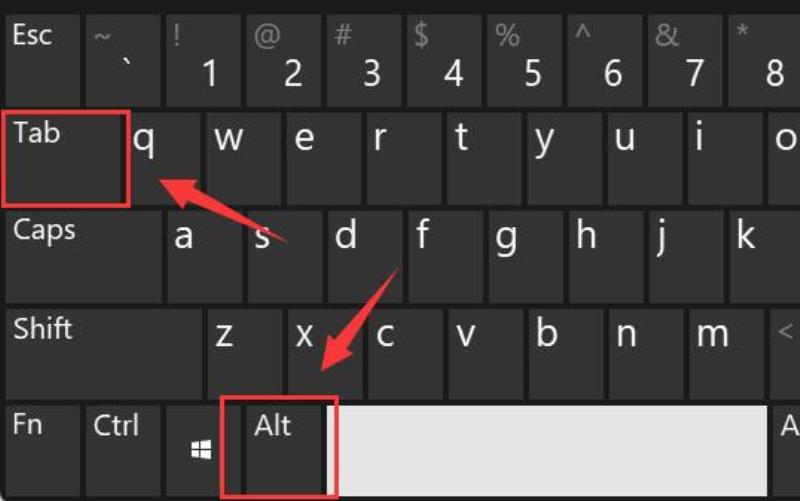Click the letter q key

tap(164, 159)
